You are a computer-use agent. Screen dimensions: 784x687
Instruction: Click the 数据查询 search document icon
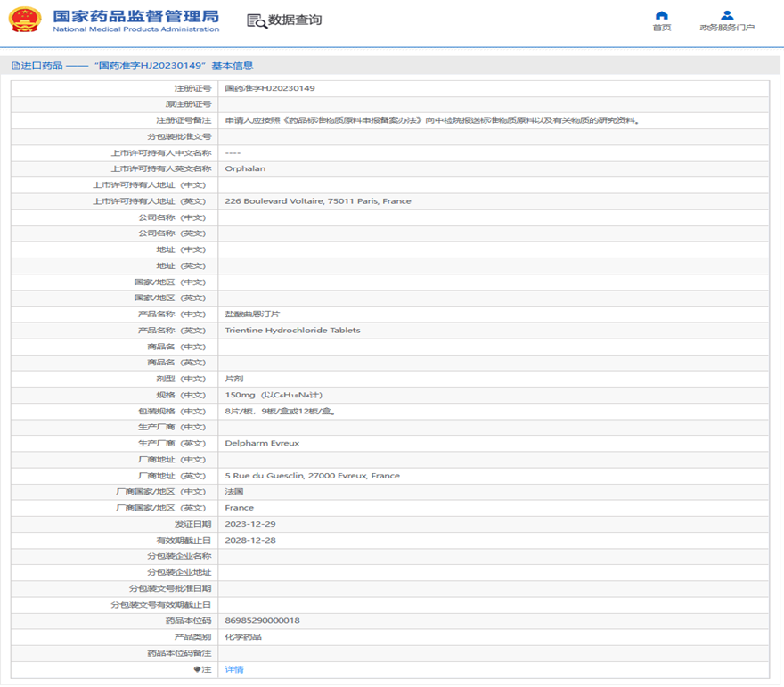257,20
